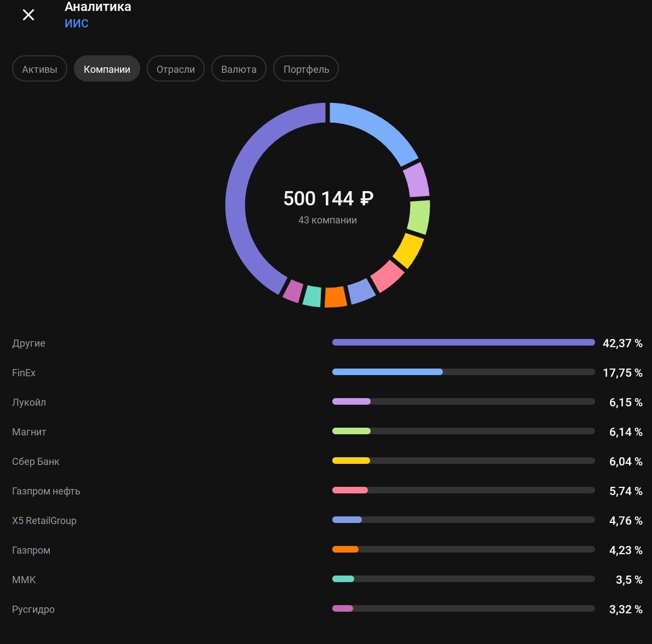The height and width of the screenshot is (644, 652).
Task: Select the Аналитика header title
Action: [97, 6]
